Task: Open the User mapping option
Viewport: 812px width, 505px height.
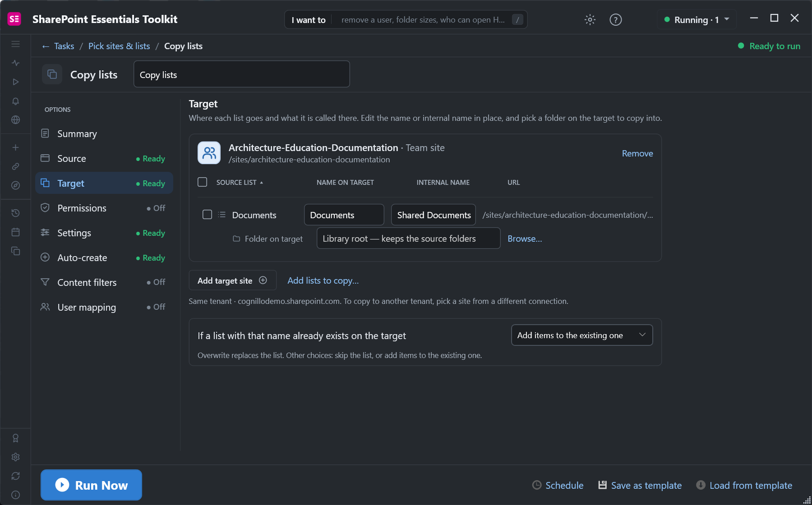Action: [104, 307]
